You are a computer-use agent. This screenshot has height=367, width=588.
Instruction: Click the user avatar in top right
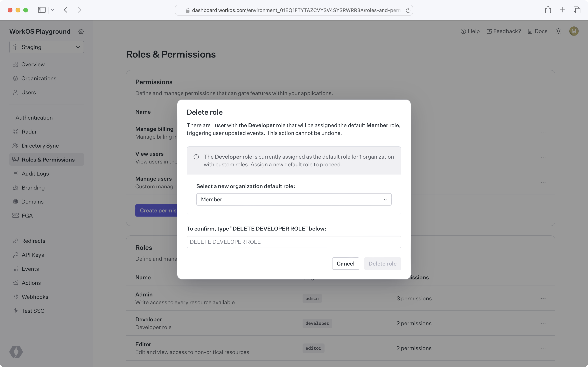click(x=574, y=31)
